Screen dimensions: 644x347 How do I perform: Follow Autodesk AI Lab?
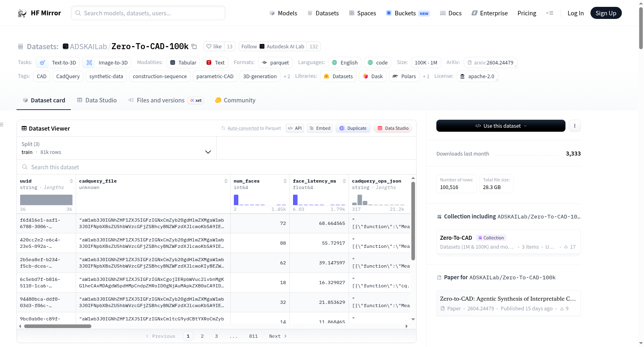tap(272, 46)
